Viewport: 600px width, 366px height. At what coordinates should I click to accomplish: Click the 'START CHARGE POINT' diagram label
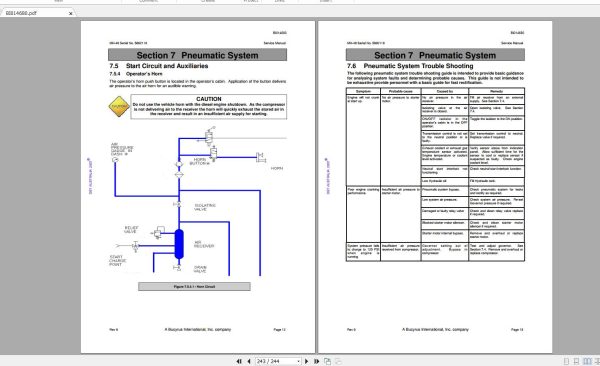click(117, 261)
